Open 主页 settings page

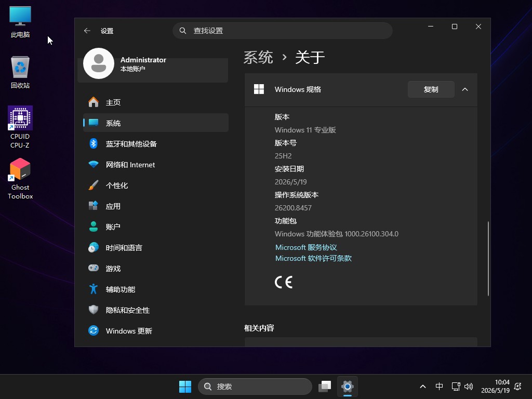click(156, 102)
